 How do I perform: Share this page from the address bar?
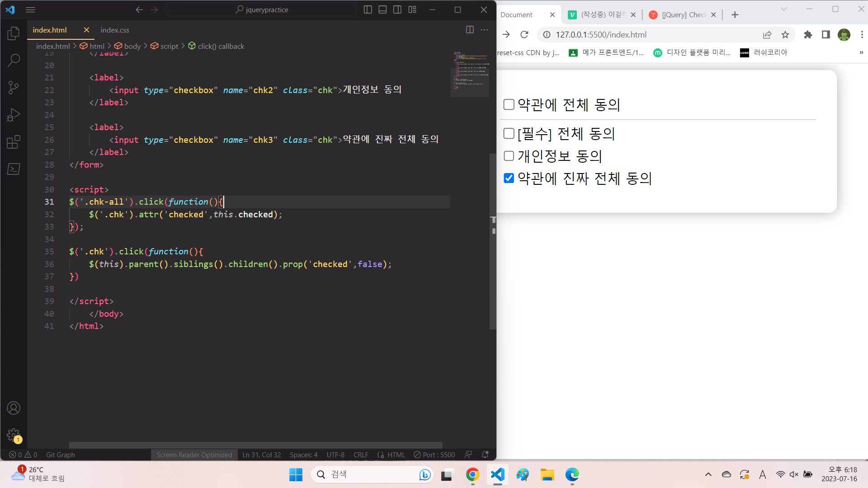(x=767, y=35)
